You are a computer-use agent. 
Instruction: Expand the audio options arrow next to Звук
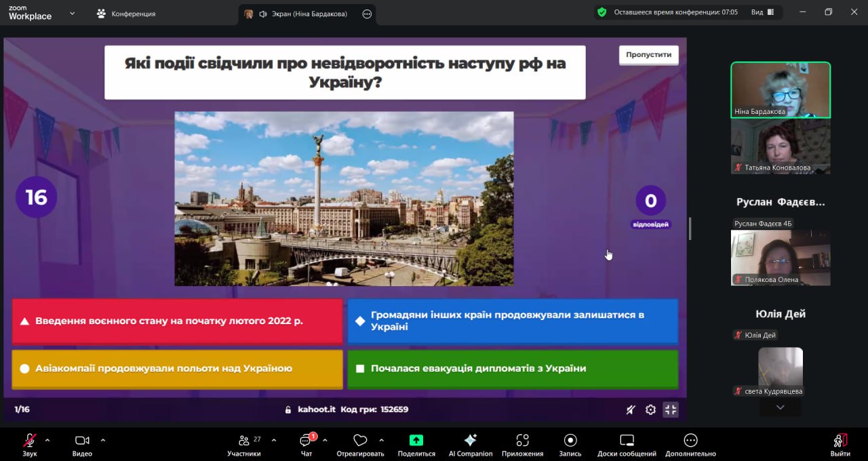point(47,440)
